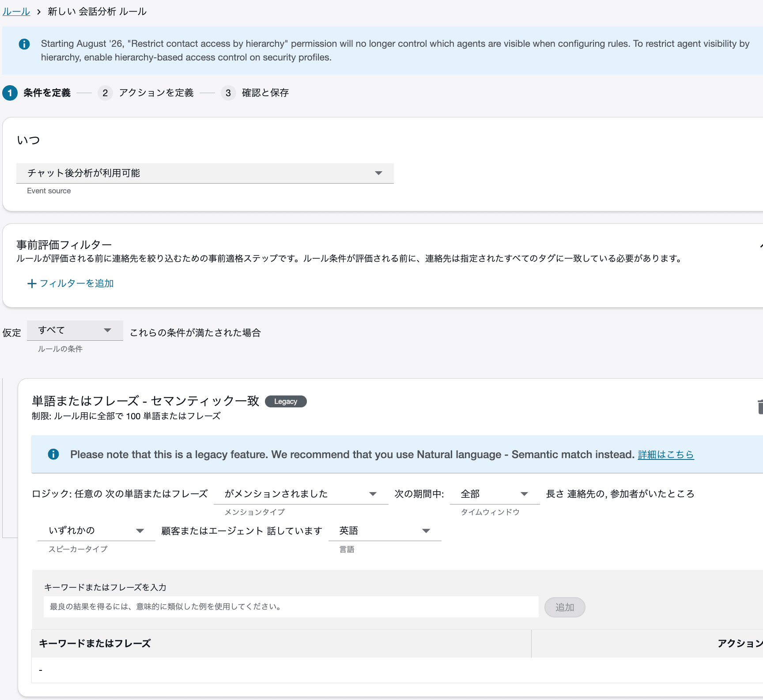Open the がメンションされました mention type dropdown

(x=301, y=494)
